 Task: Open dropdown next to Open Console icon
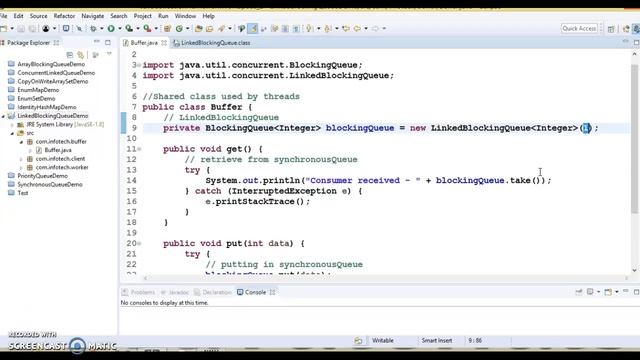616,292
